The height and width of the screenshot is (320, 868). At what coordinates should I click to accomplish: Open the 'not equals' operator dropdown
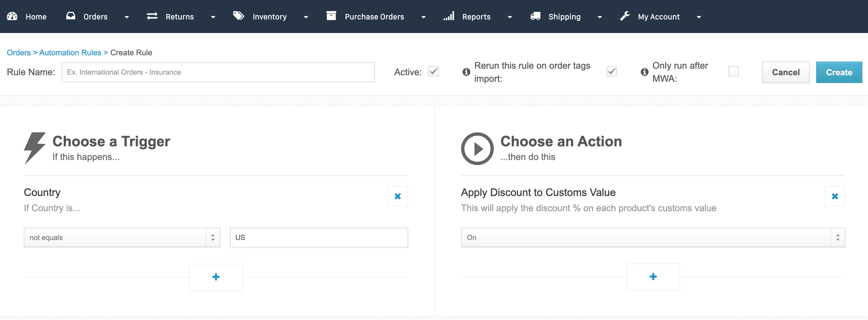click(x=122, y=238)
